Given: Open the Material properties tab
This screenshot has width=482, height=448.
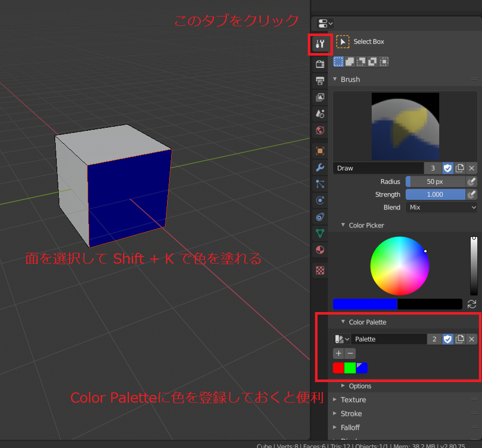Looking at the screenshot, I should click(x=320, y=250).
